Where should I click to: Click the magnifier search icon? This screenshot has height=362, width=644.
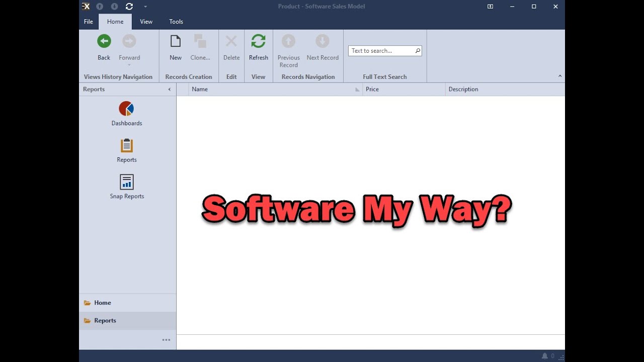coord(418,51)
